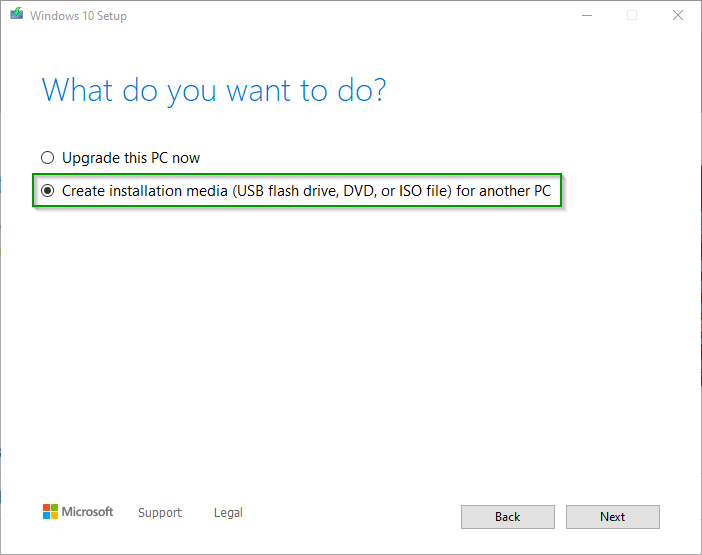The height and width of the screenshot is (555, 702).
Task: Click the "Upgrade this PC now" label text
Action: 131,158
